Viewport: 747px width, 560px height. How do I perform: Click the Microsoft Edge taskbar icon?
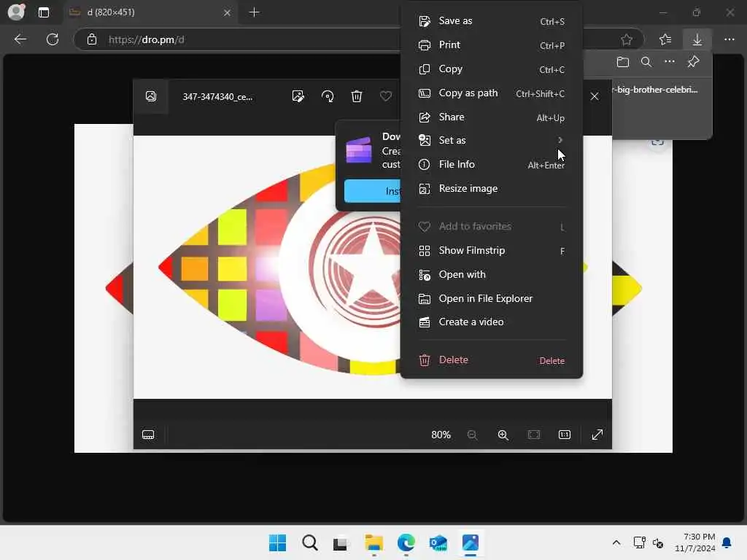406,542
